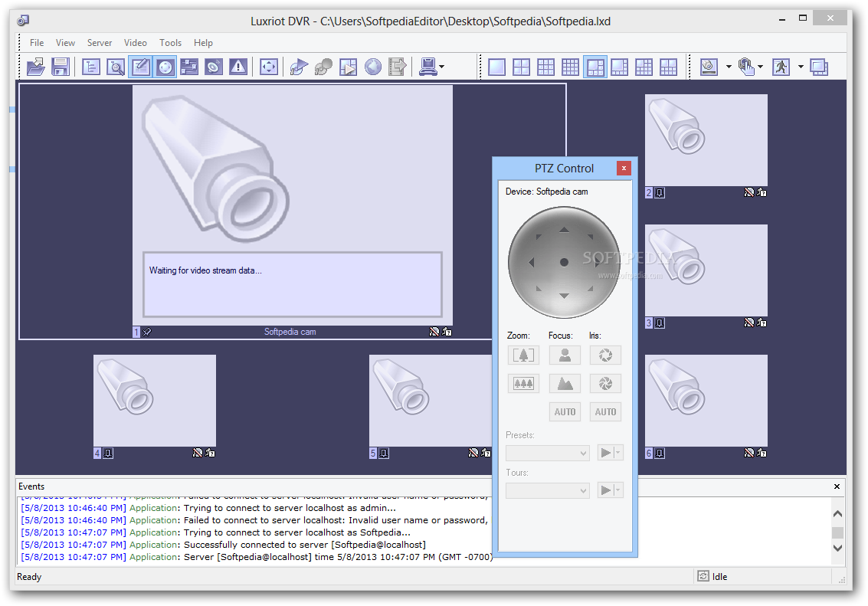Click the layout sequence play icon
The image size is (868, 606).
pyautogui.click(x=349, y=67)
